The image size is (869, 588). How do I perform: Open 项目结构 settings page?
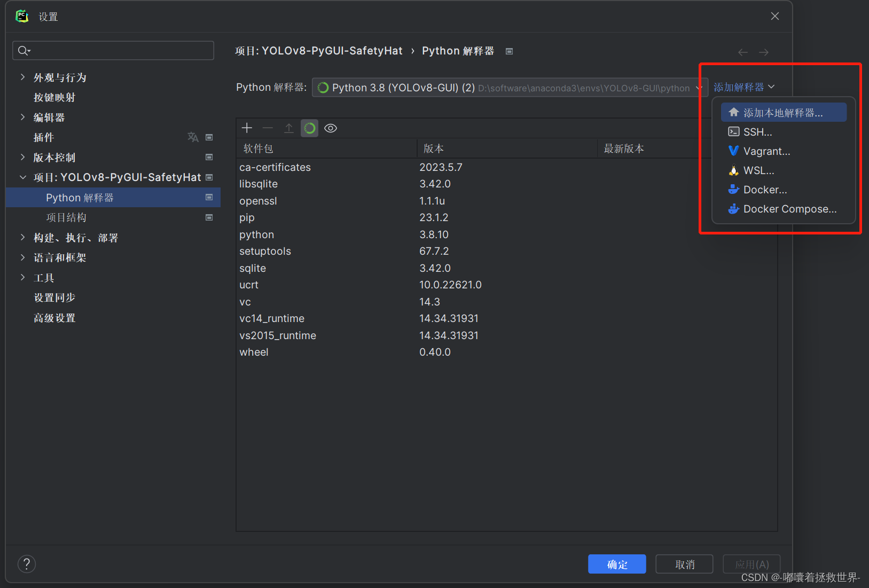[x=66, y=217]
